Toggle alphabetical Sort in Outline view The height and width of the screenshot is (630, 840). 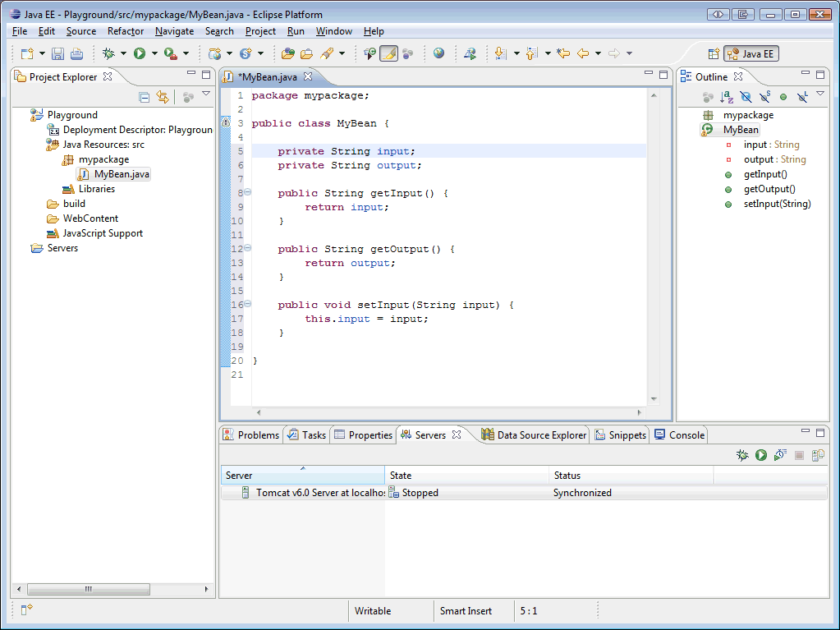click(727, 97)
